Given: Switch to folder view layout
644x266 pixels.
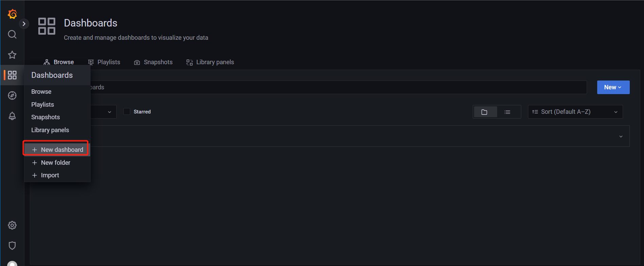Looking at the screenshot, I should pyautogui.click(x=484, y=112).
